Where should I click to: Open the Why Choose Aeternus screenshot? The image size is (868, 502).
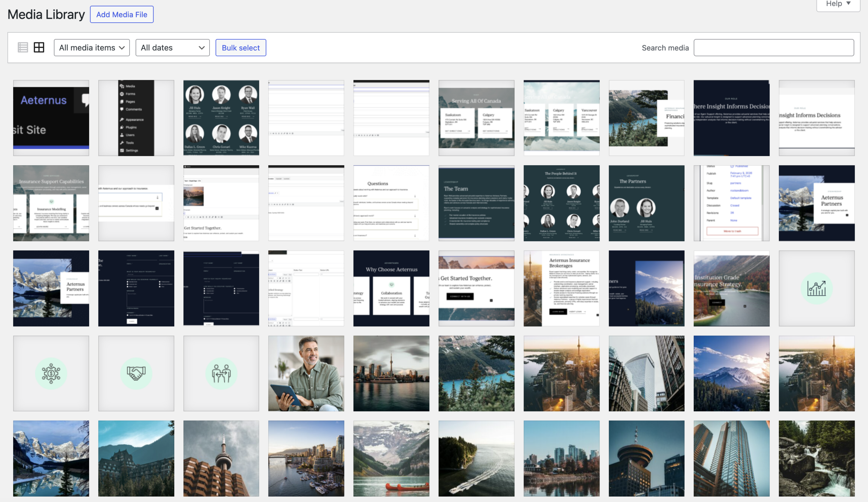391,288
